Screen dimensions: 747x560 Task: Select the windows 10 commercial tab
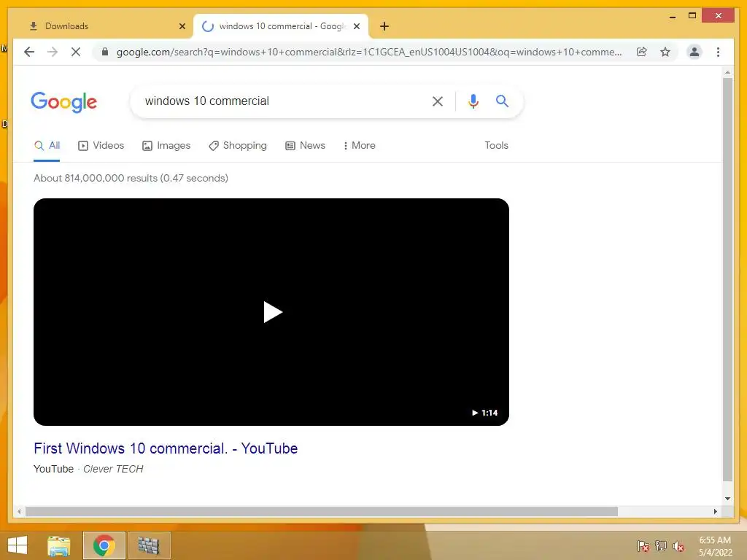tap(281, 26)
